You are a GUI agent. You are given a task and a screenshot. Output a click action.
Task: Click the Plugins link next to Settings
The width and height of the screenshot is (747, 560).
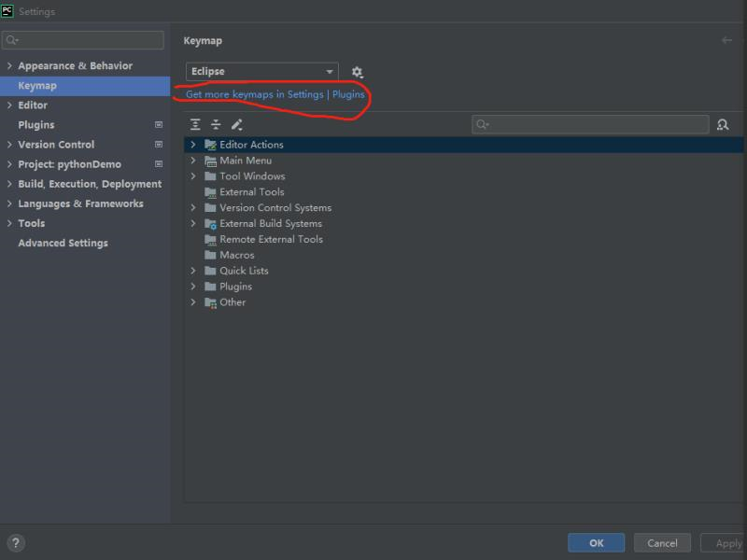pos(349,94)
